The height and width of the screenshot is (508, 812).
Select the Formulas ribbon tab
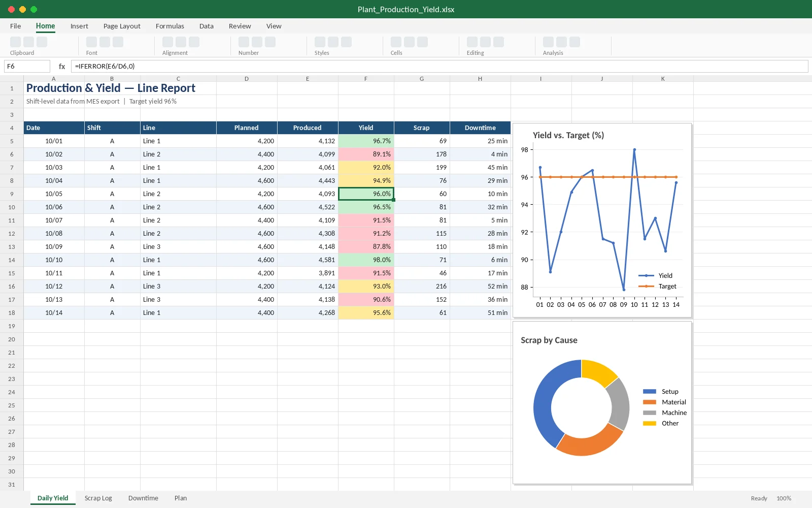pyautogui.click(x=170, y=26)
